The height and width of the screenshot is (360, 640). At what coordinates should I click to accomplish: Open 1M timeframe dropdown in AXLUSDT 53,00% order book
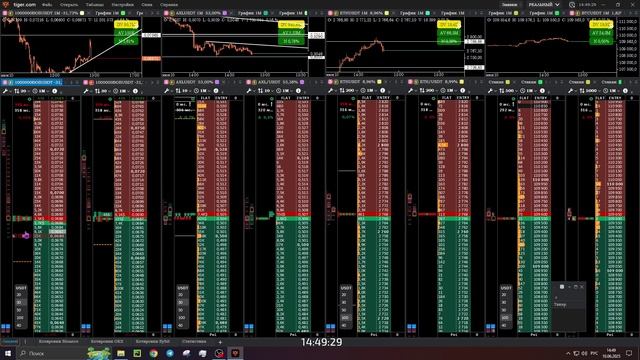pyautogui.click(x=202, y=91)
